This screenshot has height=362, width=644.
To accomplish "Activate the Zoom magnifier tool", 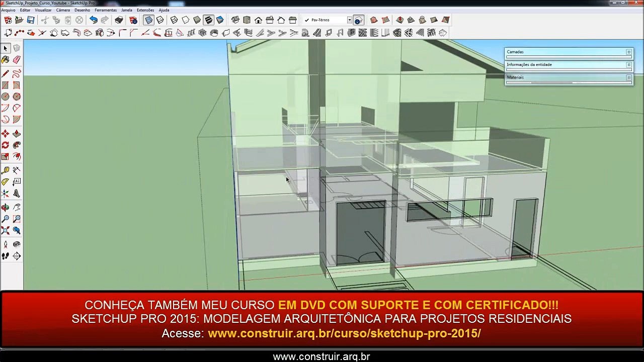I will coord(6,219).
